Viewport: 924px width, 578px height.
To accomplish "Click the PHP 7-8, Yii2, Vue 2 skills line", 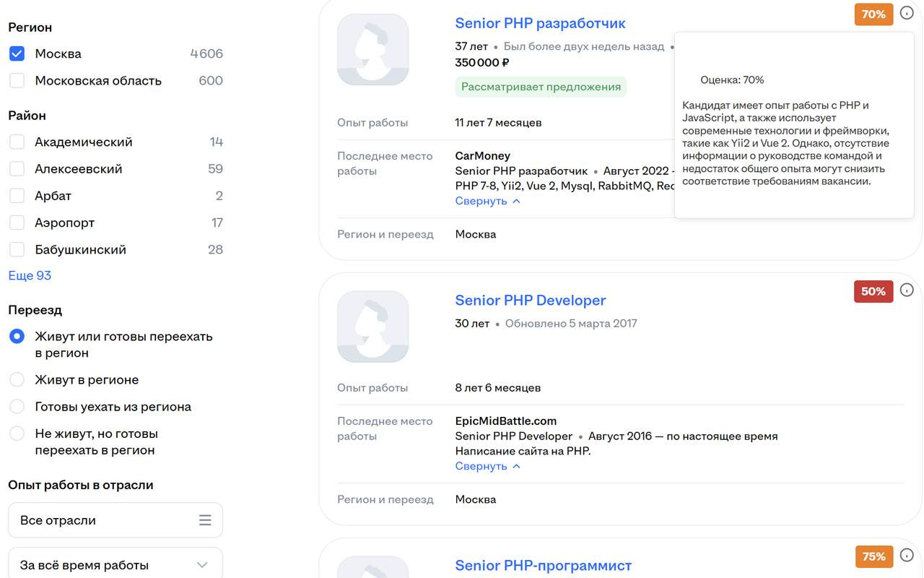I will [565, 186].
